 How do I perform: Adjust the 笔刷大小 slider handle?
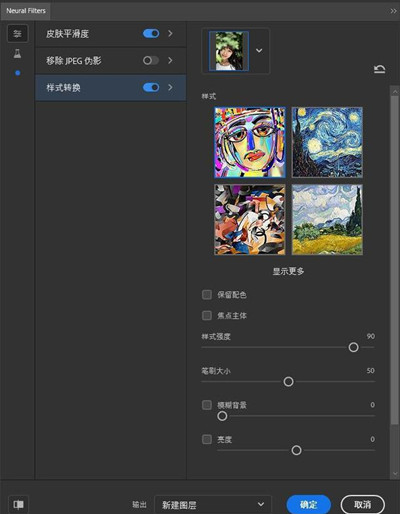coord(288,381)
